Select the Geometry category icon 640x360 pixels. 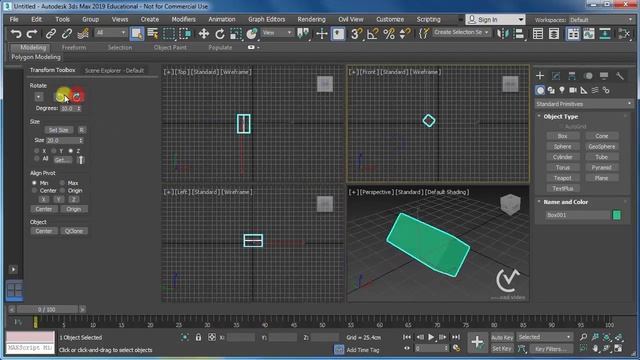click(540, 90)
